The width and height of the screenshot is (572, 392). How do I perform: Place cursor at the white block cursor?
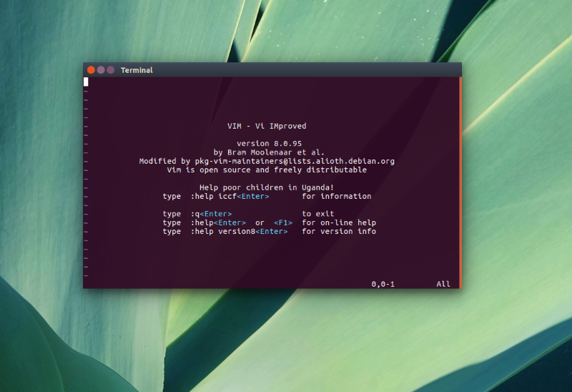(x=86, y=82)
